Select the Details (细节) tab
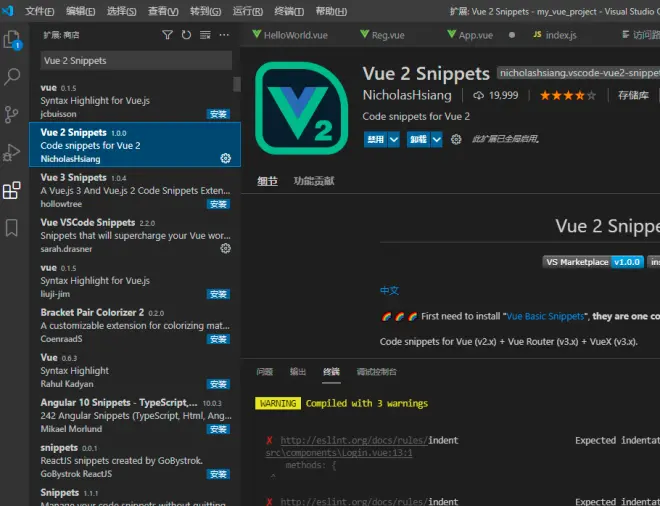The image size is (660, 506). (267, 181)
